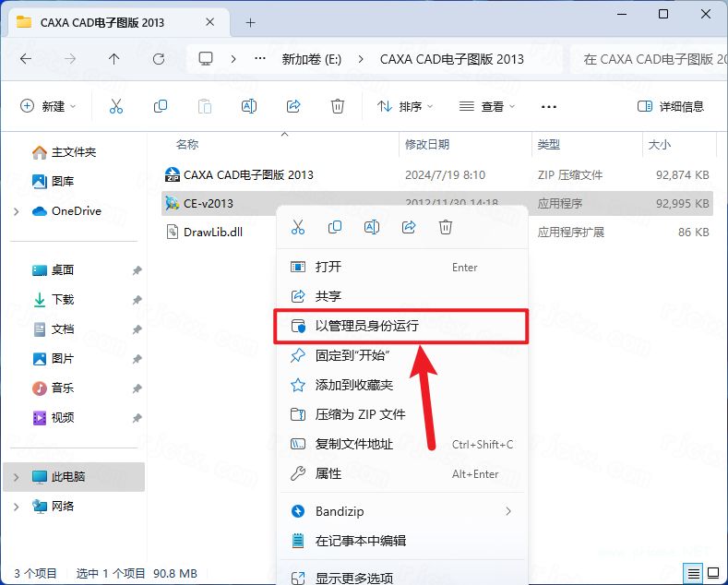Switch to large thumbnails view icon

[x=713, y=573]
